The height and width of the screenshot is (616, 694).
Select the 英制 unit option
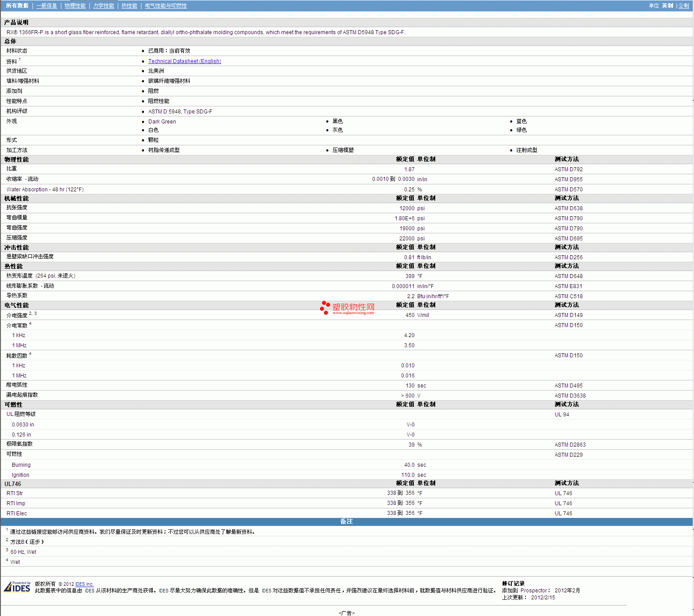pyautogui.click(x=667, y=6)
